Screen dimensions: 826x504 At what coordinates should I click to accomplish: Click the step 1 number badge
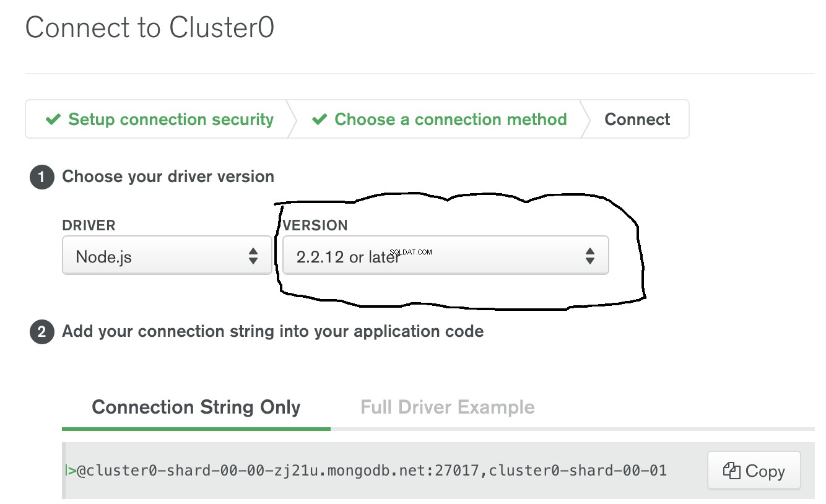click(41, 177)
